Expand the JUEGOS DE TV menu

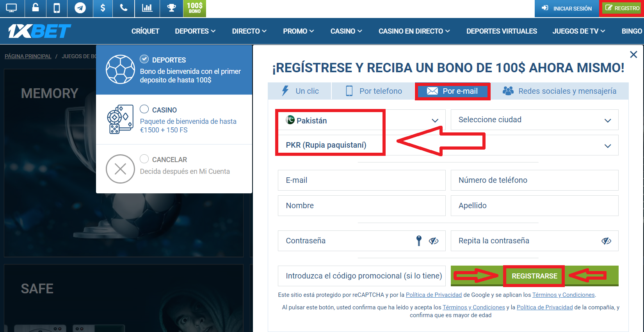pos(579,31)
